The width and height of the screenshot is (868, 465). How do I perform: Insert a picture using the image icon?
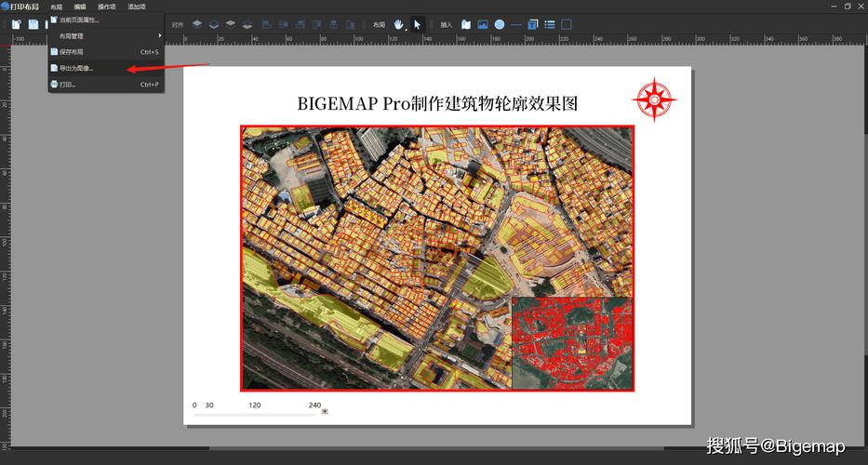point(483,24)
